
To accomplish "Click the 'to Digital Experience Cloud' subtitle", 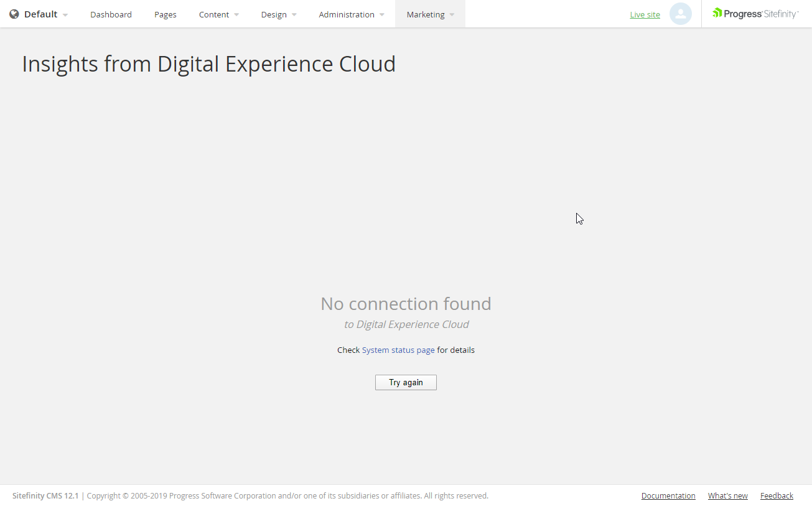I will pyautogui.click(x=406, y=324).
